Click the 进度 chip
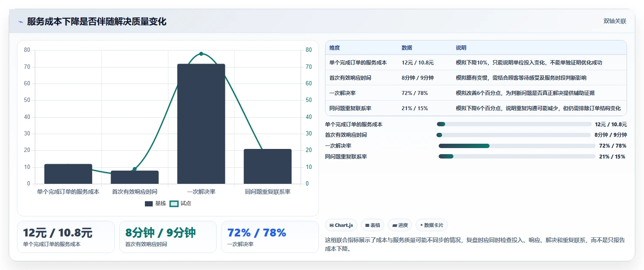 (400, 225)
